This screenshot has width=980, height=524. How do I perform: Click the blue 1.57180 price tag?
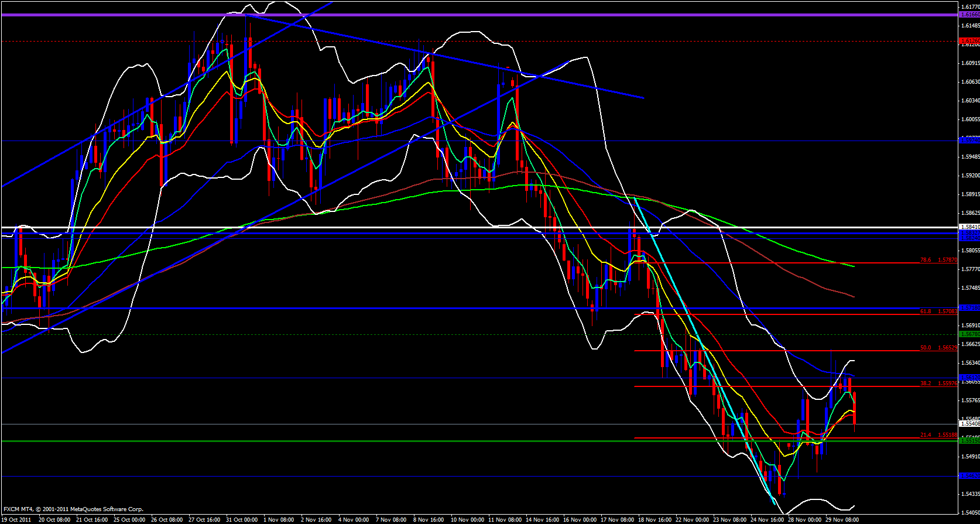tap(969, 308)
